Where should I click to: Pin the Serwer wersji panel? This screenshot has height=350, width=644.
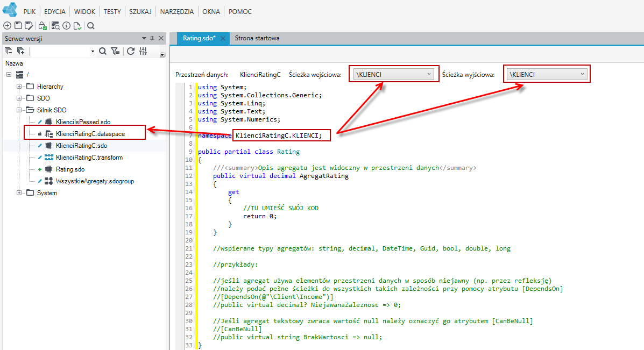pyautogui.click(x=152, y=38)
